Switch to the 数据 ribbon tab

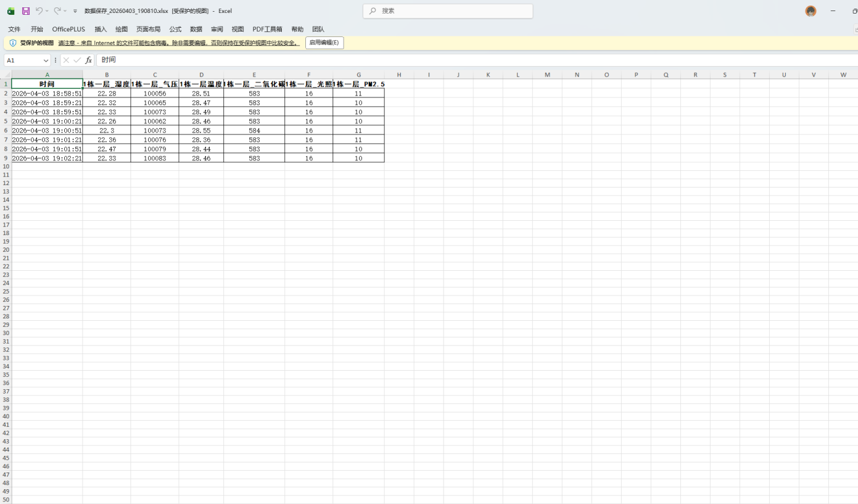(x=196, y=29)
